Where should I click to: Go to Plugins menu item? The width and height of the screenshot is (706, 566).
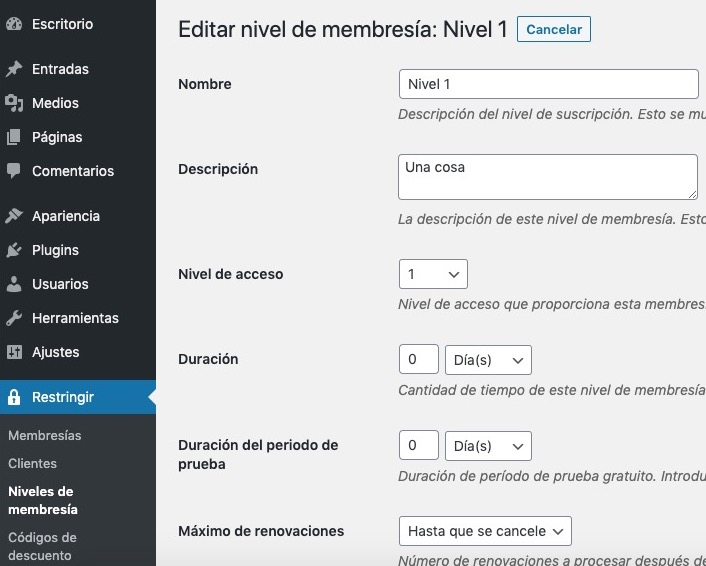pyautogui.click(x=78, y=250)
